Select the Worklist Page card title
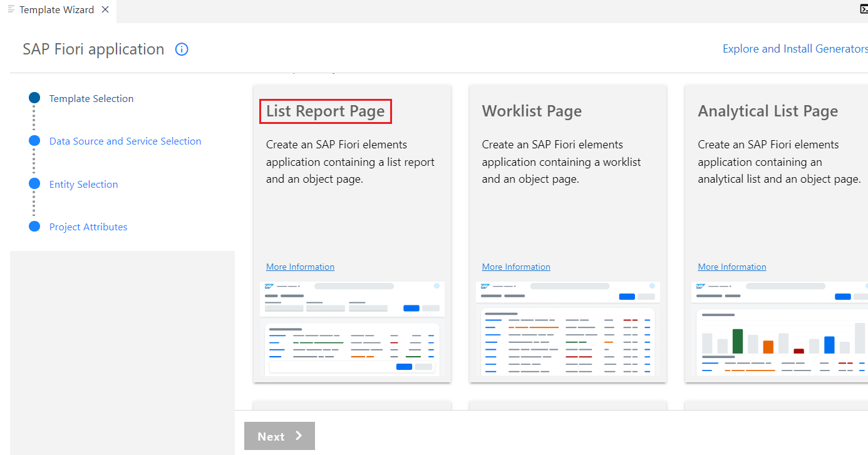The image size is (868, 455). point(532,111)
